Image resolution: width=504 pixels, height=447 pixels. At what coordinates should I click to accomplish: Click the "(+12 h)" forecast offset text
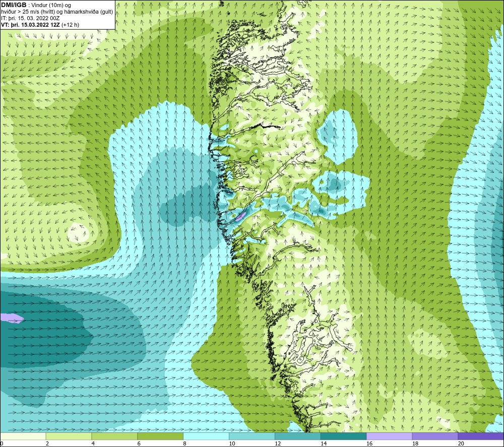71,25
